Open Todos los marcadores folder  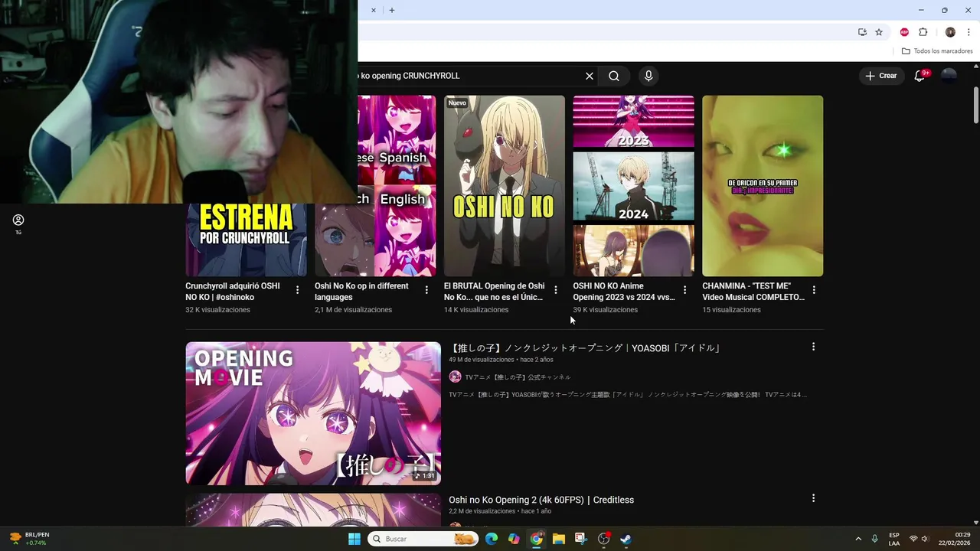pos(937,51)
